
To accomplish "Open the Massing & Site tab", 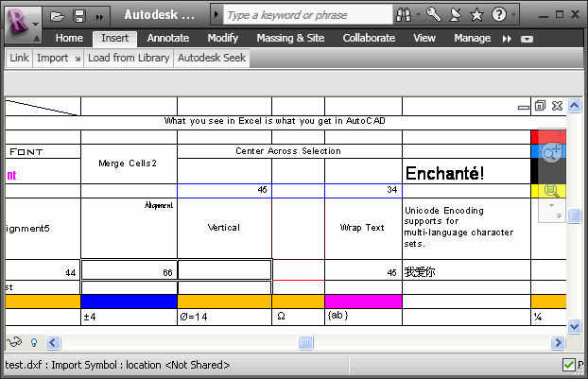I will click(x=290, y=38).
